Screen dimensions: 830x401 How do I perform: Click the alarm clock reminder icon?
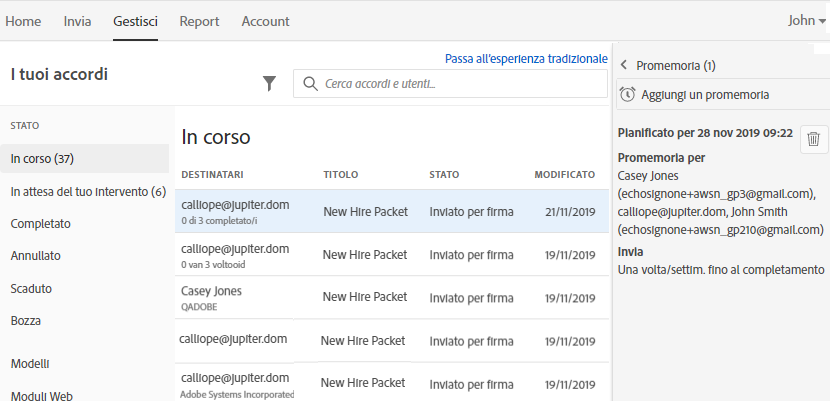point(627,95)
